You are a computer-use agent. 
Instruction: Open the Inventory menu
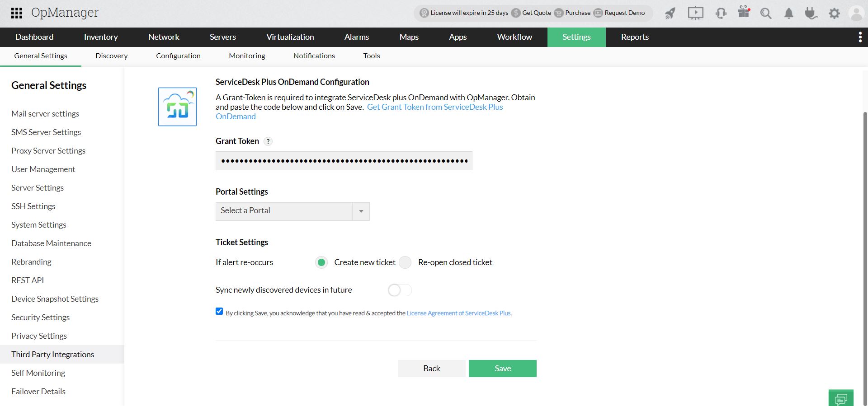pyautogui.click(x=101, y=37)
